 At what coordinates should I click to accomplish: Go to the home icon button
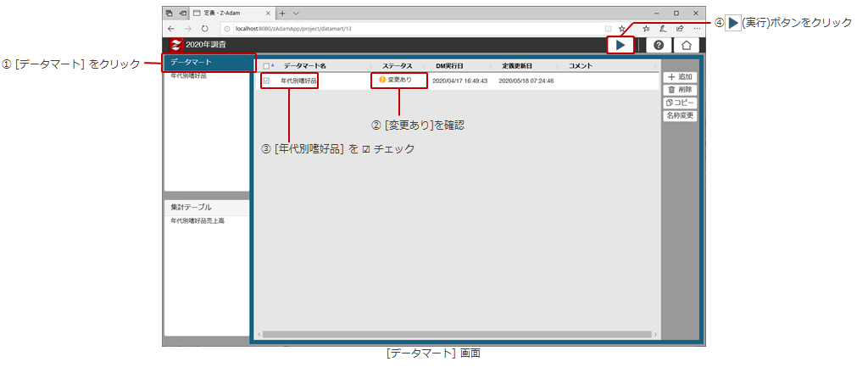pyautogui.click(x=686, y=46)
